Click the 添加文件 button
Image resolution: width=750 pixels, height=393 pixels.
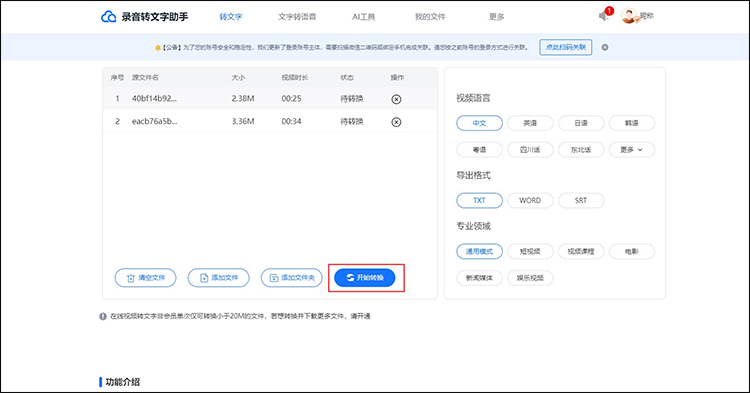click(x=219, y=278)
